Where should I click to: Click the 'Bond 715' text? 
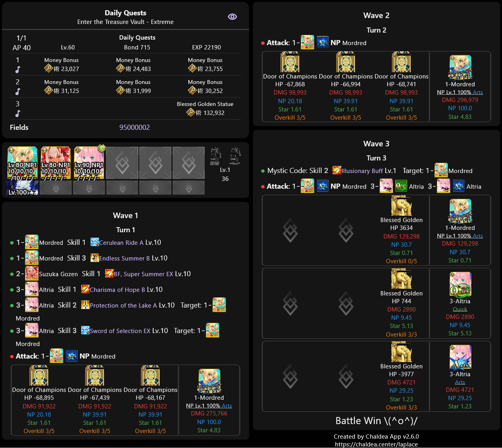coord(137,47)
